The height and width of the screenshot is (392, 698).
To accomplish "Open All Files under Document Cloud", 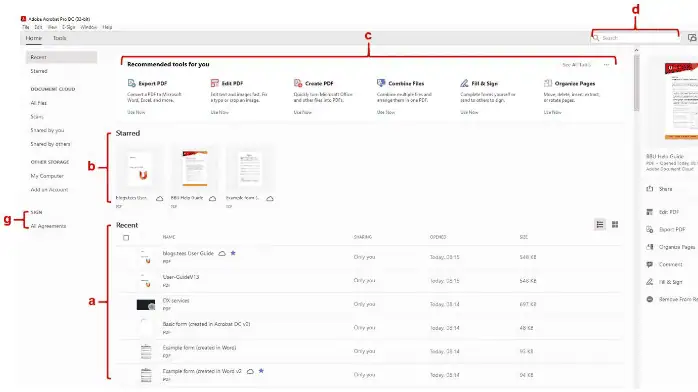I will pyautogui.click(x=39, y=103).
